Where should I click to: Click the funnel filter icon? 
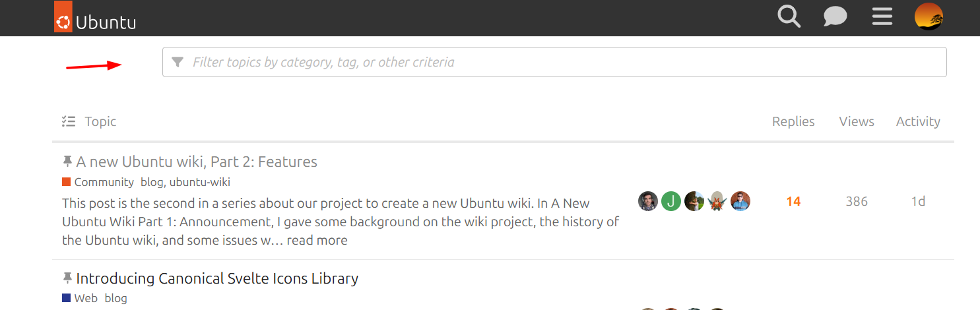(178, 62)
